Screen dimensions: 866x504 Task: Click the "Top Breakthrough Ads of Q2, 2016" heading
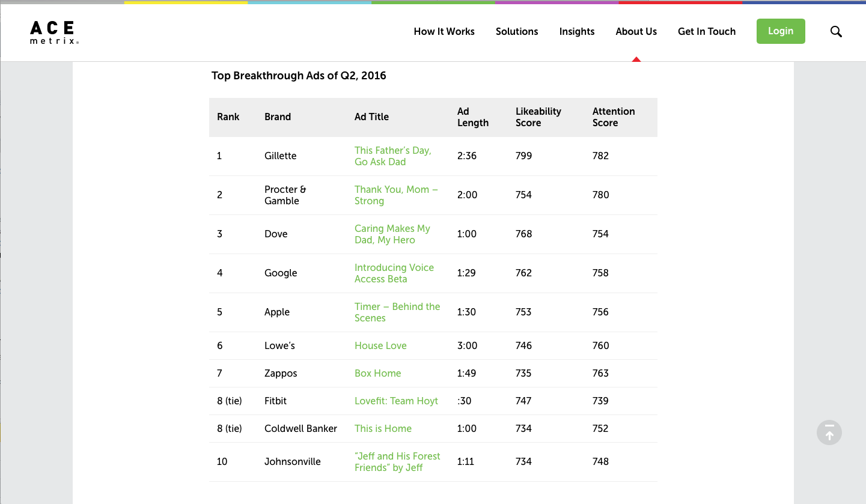pyautogui.click(x=299, y=76)
